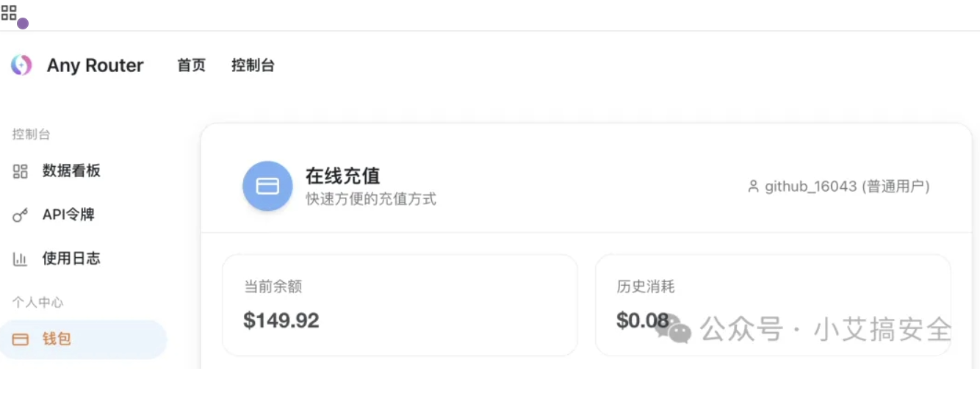Select the 当前余额 balance card
Viewport: 980px width, 407px height.
pos(400,304)
